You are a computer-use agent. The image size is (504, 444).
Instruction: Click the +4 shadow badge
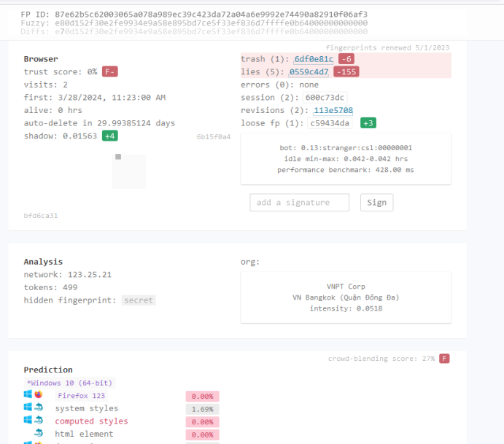pyautogui.click(x=110, y=136)
